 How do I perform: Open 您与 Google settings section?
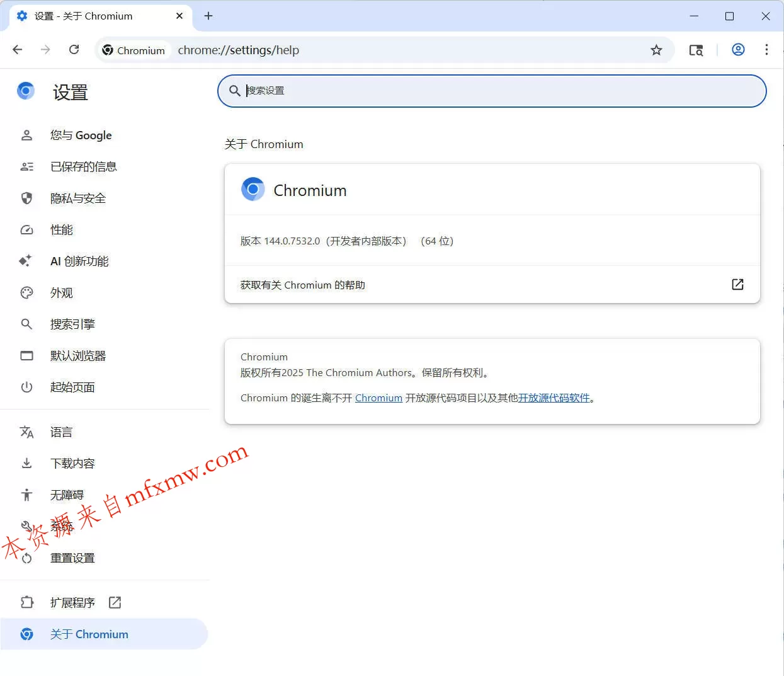(104, 135)
